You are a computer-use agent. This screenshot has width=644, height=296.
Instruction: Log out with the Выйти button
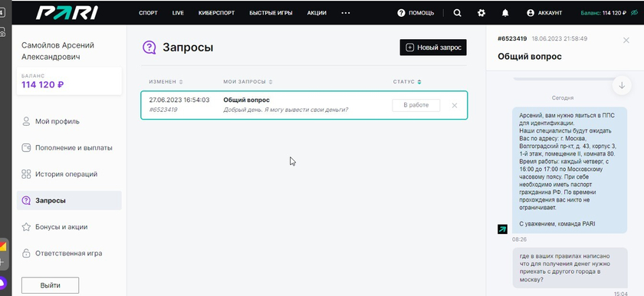[50, 285]
